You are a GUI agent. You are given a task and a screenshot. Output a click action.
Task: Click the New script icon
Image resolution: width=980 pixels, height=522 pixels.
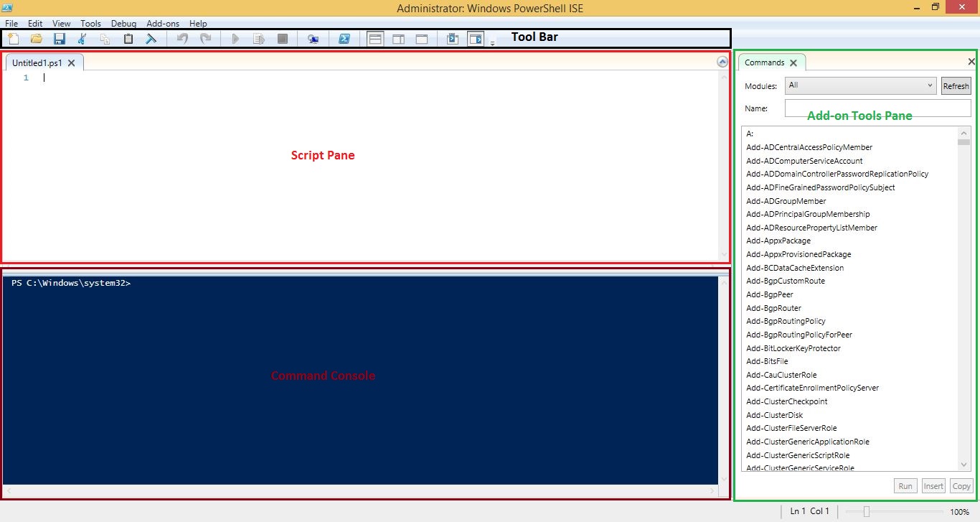[13, 39]
